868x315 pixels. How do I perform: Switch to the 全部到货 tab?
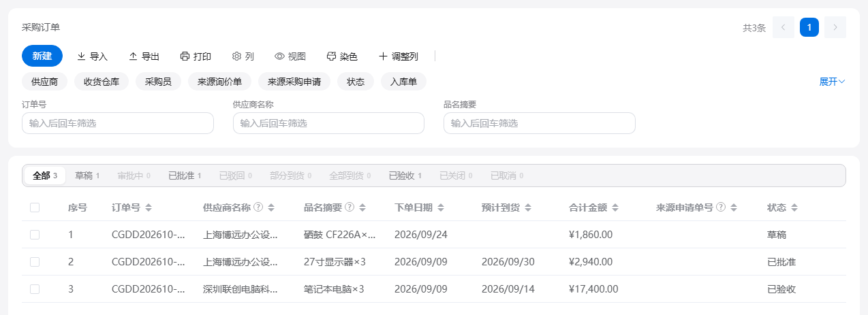(x=350, y=176)
